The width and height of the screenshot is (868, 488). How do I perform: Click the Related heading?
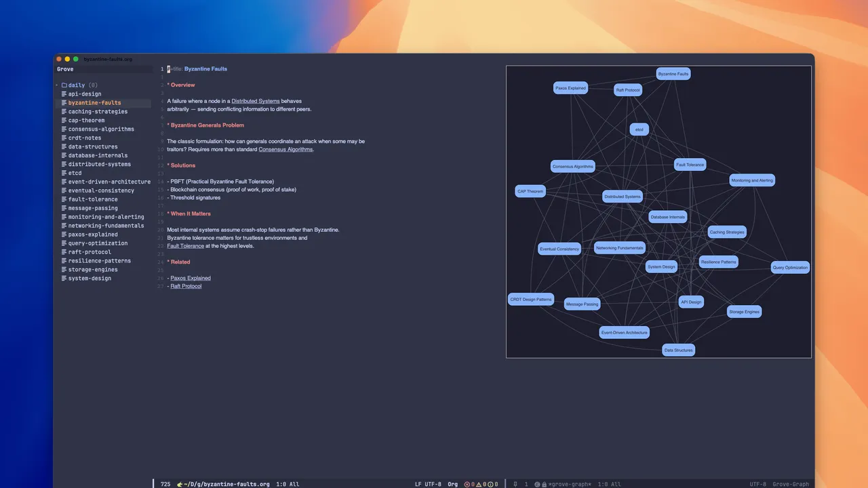[179, 262]
